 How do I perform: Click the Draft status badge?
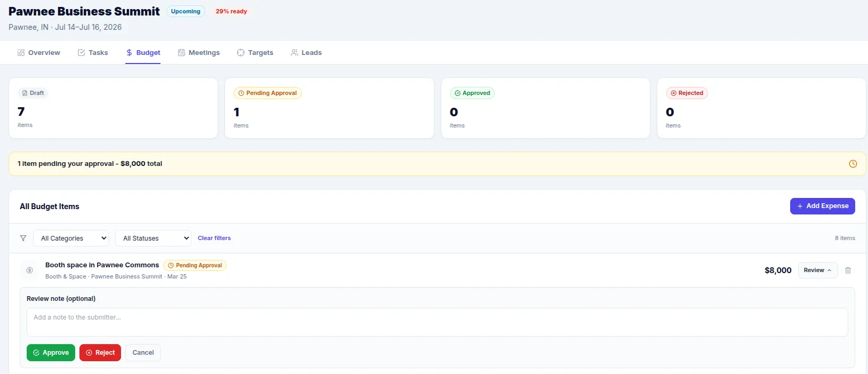[33, 93]
